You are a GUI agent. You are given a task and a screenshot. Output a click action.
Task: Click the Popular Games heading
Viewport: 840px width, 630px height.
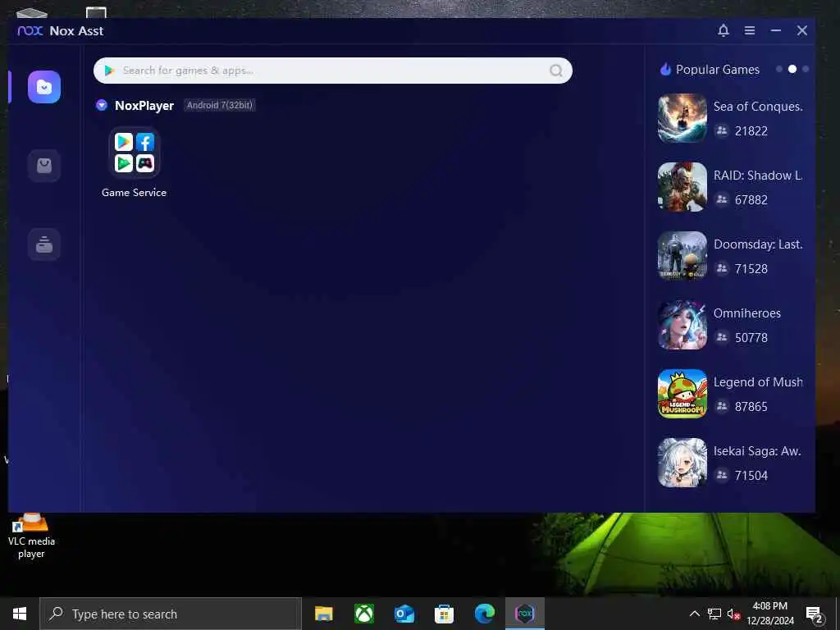pyautogui.click(x=717, y=70)
